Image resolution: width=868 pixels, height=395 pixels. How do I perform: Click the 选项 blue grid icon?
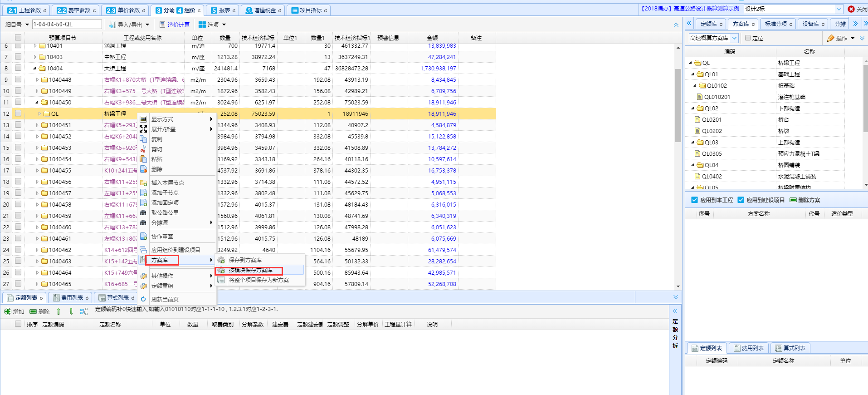[202, 25]
